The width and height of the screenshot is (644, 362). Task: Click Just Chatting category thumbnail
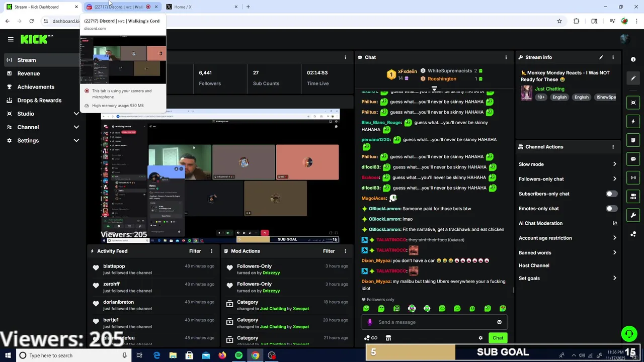(526, 93)
